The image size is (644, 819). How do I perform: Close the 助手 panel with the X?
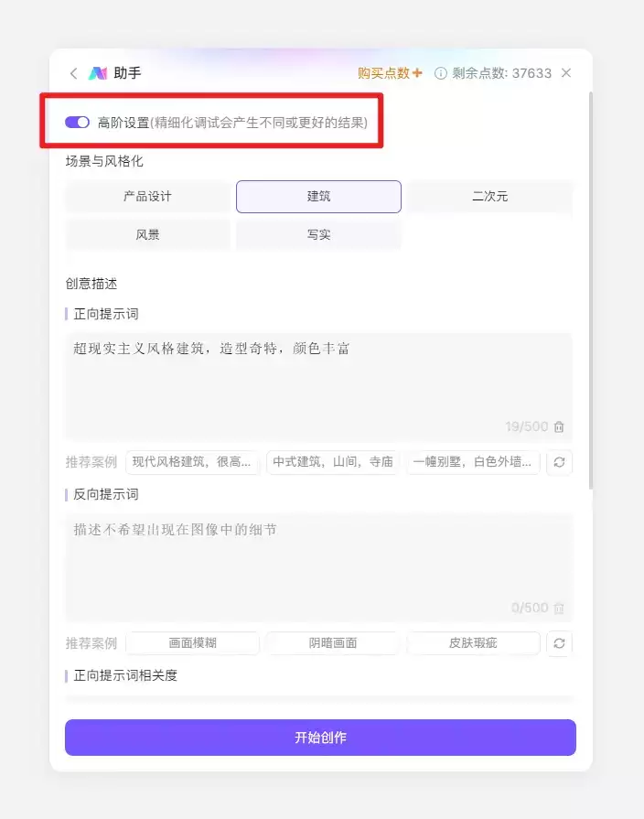[566, 73]
